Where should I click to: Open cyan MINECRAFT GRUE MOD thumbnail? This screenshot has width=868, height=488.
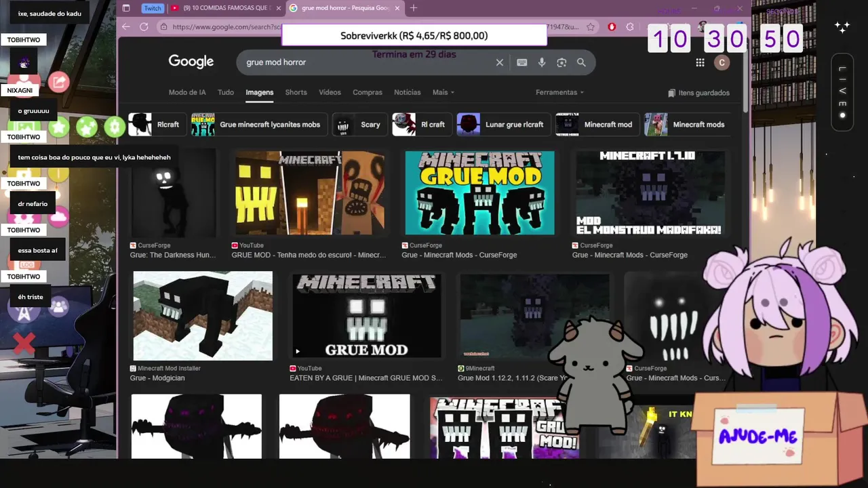(x=479, y=193)
